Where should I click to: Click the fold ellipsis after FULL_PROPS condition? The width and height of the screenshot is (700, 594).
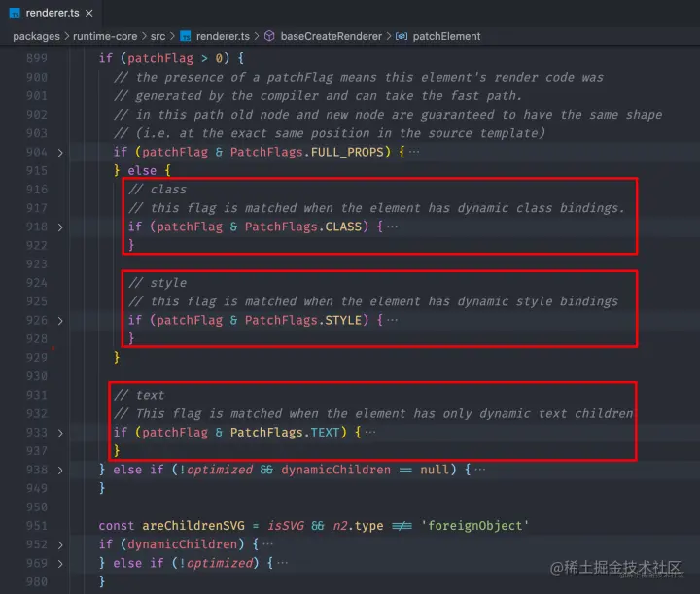[x=414, y=152]
